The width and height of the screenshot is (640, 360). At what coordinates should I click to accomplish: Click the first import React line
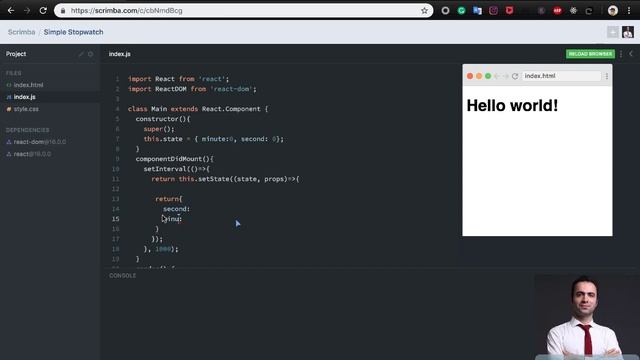[178, 79]
